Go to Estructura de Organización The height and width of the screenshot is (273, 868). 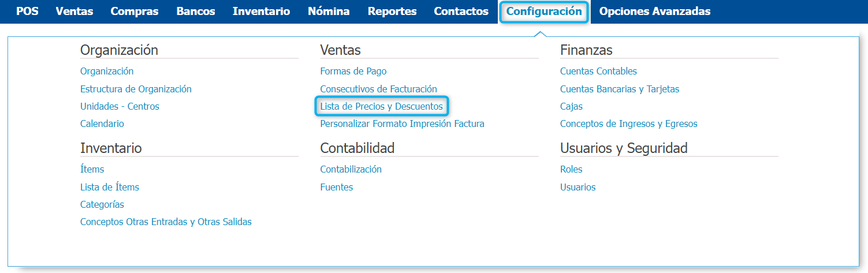pos(136,89)
